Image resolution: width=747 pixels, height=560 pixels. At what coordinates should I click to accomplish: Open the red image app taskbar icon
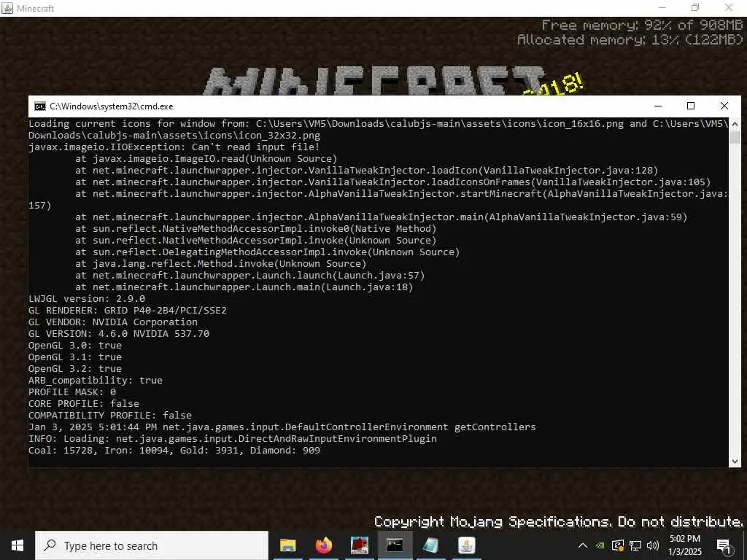[359, 545]
